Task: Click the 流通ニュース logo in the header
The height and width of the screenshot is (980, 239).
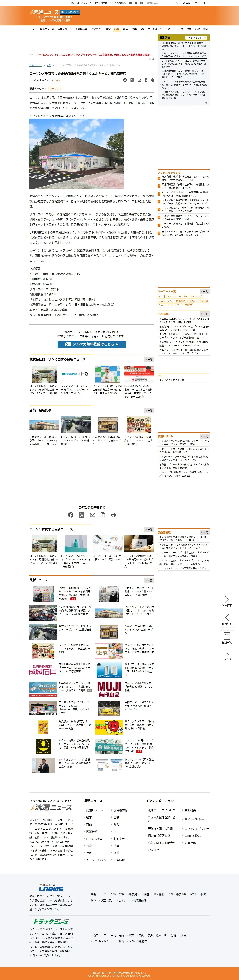Action: (44, 12)
